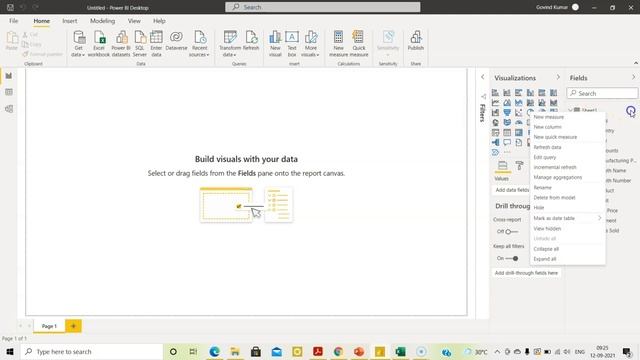Click Add drill-through fields here well
This screenshot has width=640, height=360.
[x=526, y=273]
